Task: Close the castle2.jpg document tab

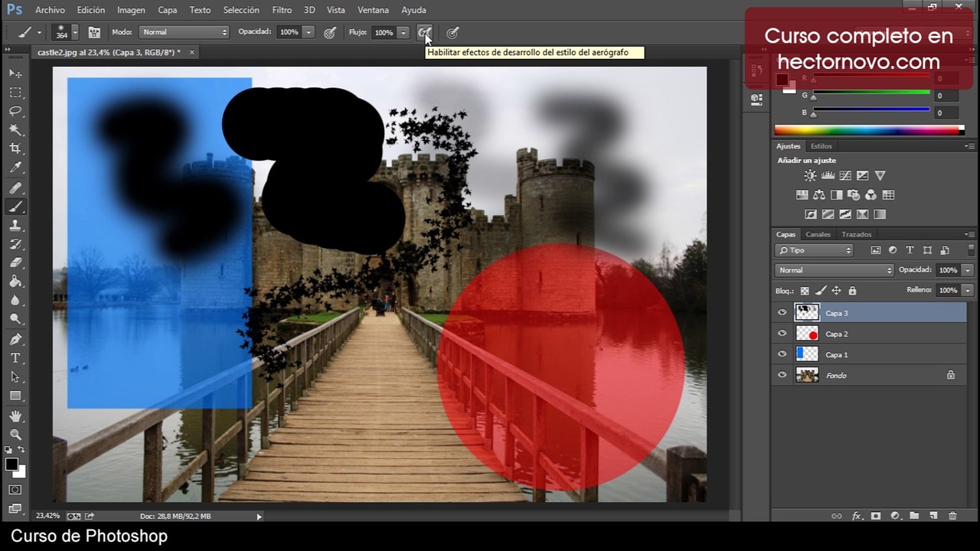Action: [191, 52]
